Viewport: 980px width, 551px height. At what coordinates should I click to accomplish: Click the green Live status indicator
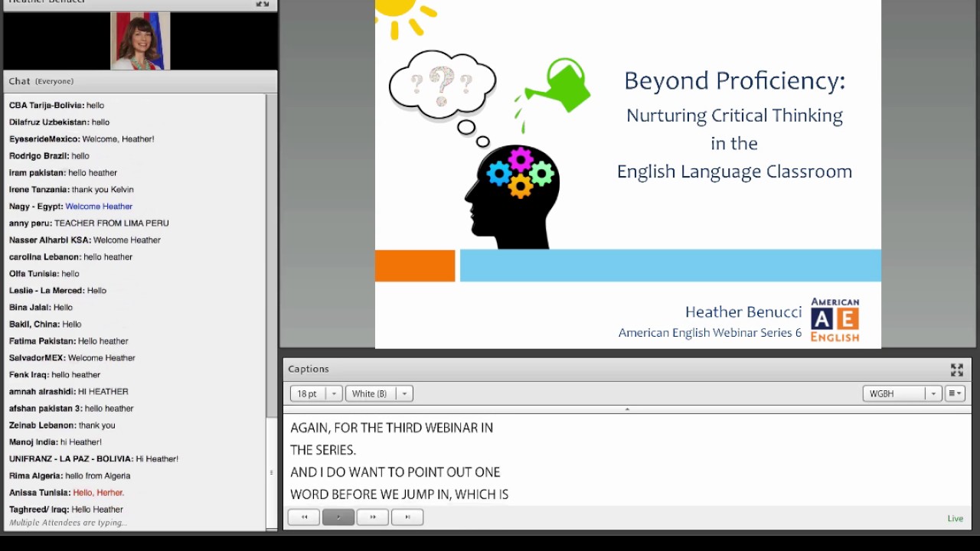pos(955,518)
